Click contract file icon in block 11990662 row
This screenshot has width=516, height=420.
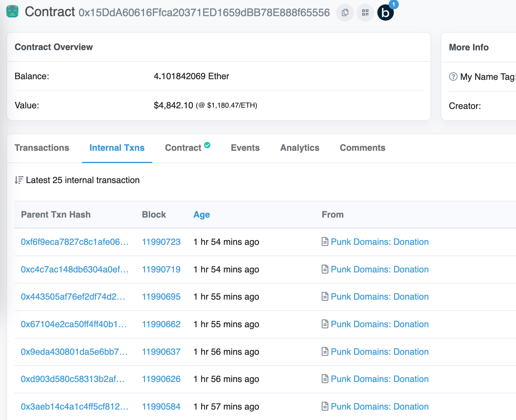325,324
